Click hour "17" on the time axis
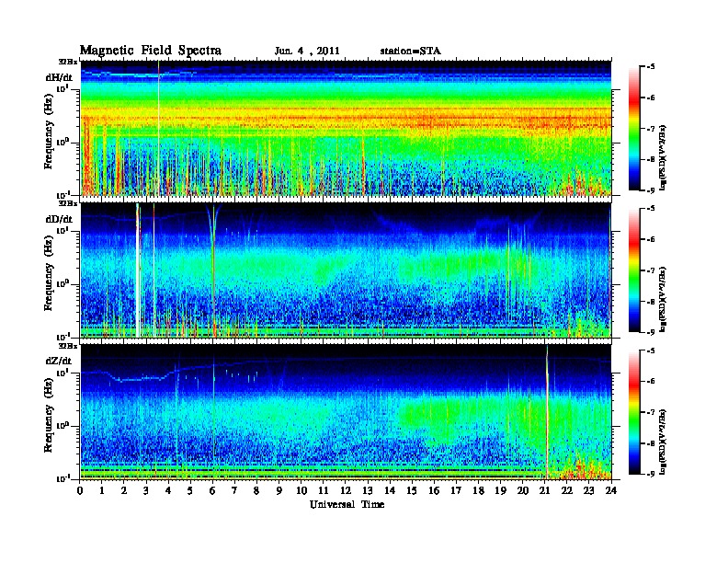Screen dimensions: 728x563 tap(457, 490)
